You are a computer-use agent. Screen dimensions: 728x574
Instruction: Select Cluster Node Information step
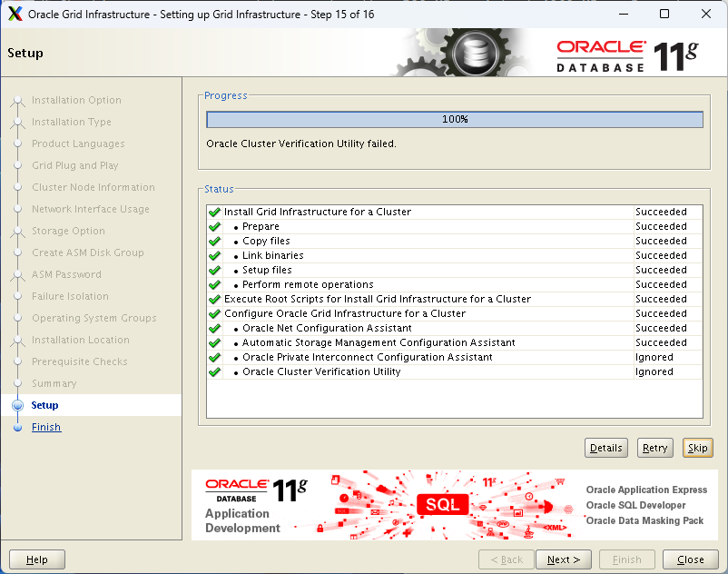tap(93, 187)
